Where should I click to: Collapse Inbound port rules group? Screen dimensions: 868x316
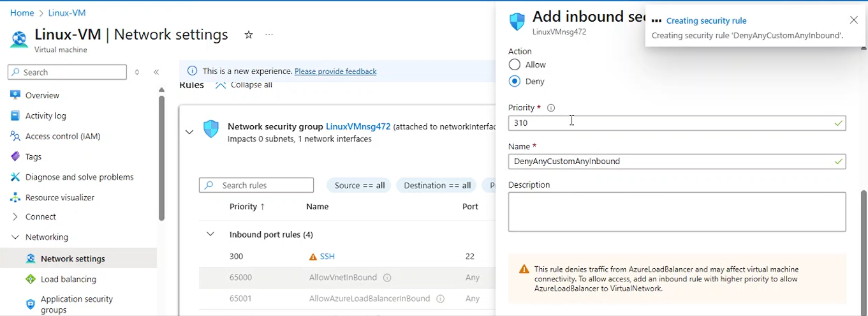(x=210, y=234)
